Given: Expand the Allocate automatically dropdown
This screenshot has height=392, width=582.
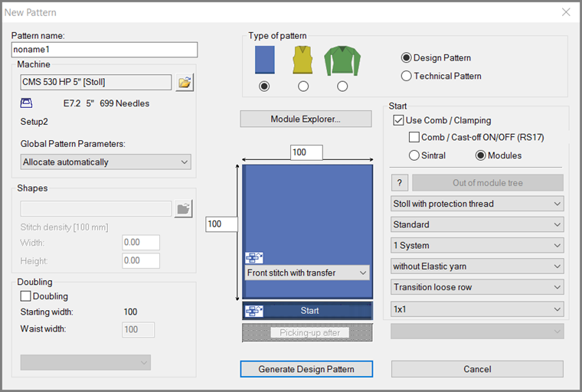Looking at the screenshot, I should pos(106,162).
